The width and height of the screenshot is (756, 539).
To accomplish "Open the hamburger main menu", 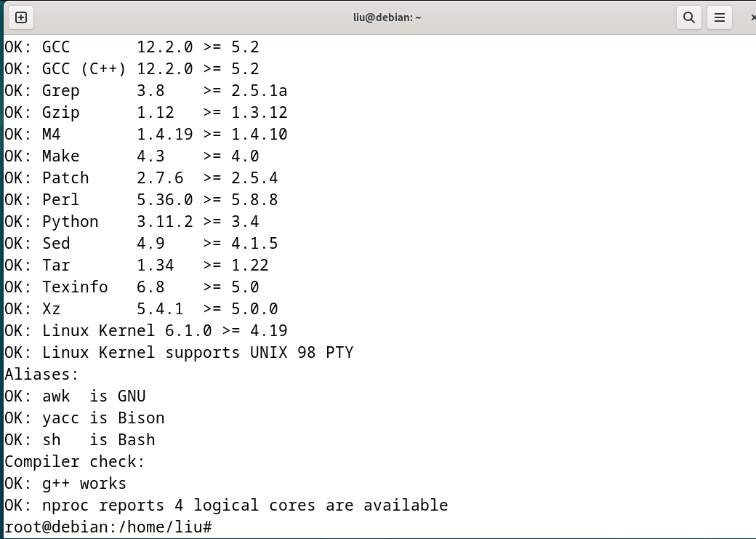I will coord(720,18).
